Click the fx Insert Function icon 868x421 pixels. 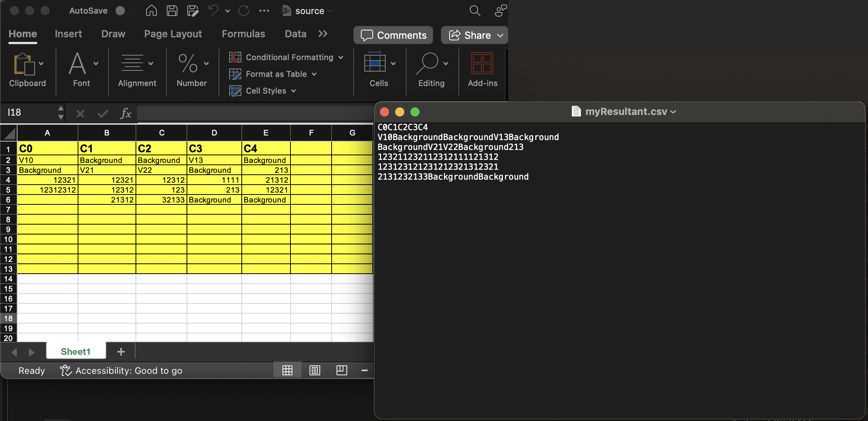[x=126, y=113]
